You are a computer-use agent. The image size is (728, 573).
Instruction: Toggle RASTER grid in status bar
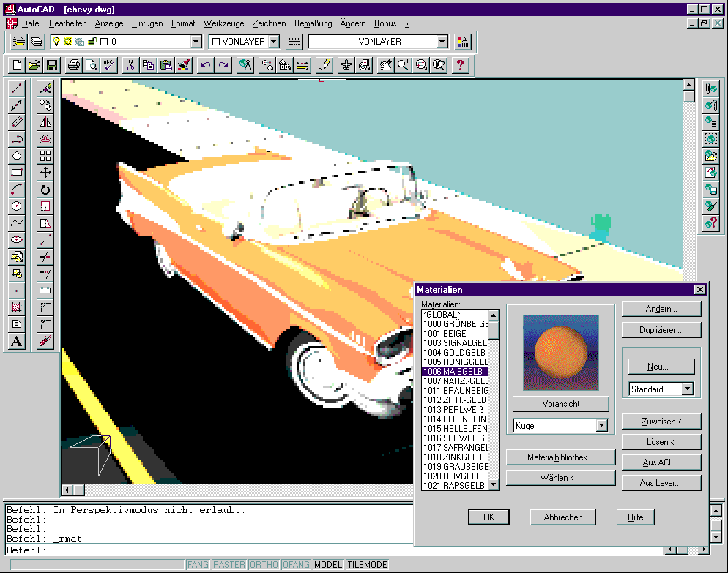point(229,565)
